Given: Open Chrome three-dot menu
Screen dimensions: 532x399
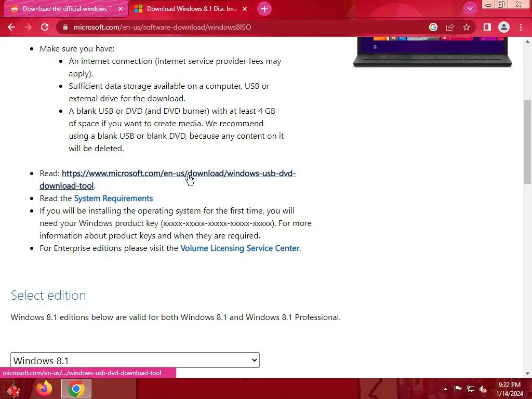Looking at the screenshot, I should click(521, 27).
